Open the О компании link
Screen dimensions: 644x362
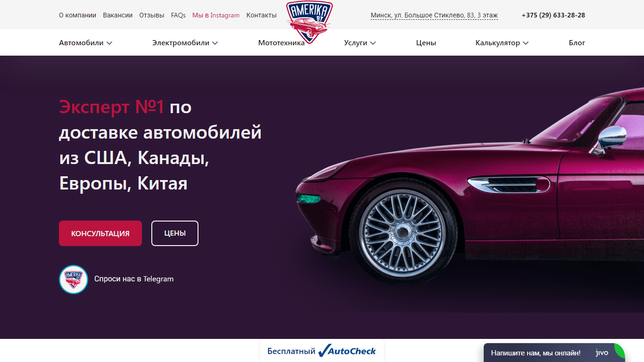[x=77, y=15]
